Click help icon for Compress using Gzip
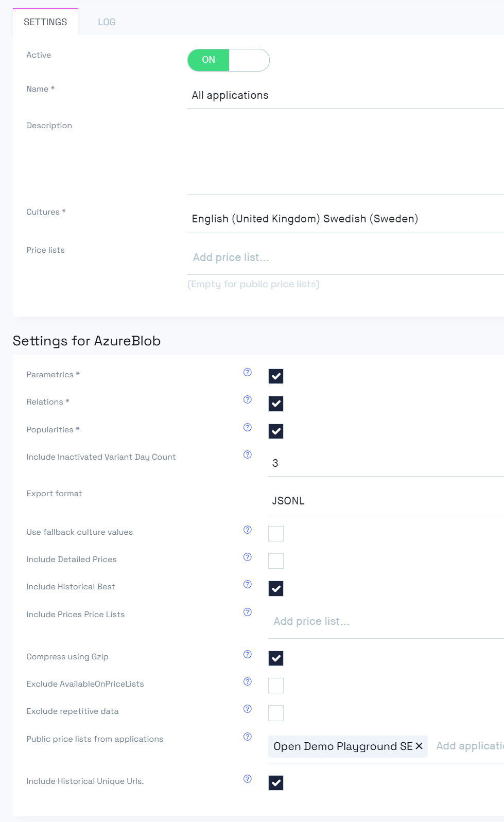 click(248, 654)
